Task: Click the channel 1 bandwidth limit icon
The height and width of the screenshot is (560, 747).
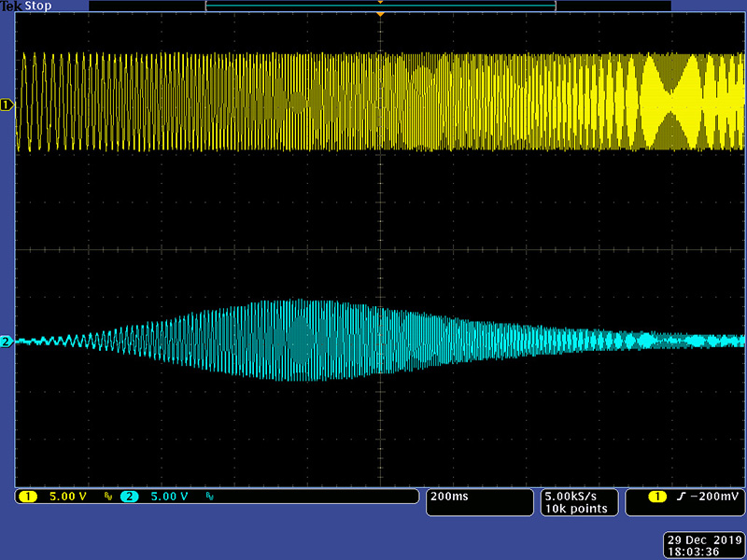Action: [x=107, y=497]
